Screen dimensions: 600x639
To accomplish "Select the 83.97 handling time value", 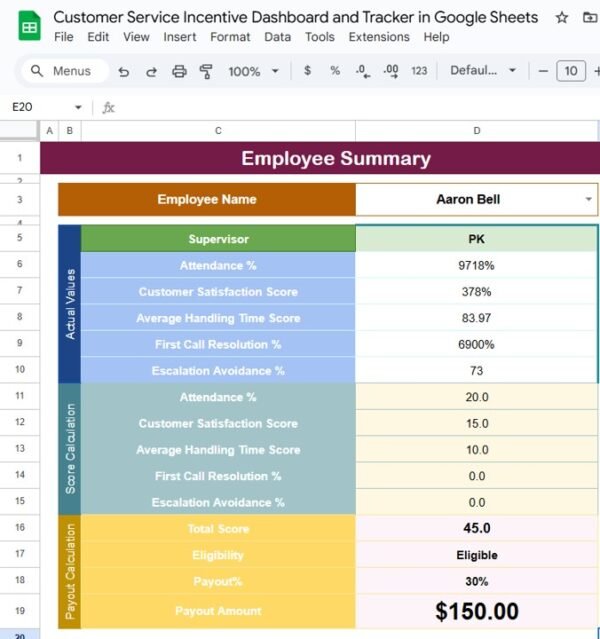I will click(x=476, y=318).
